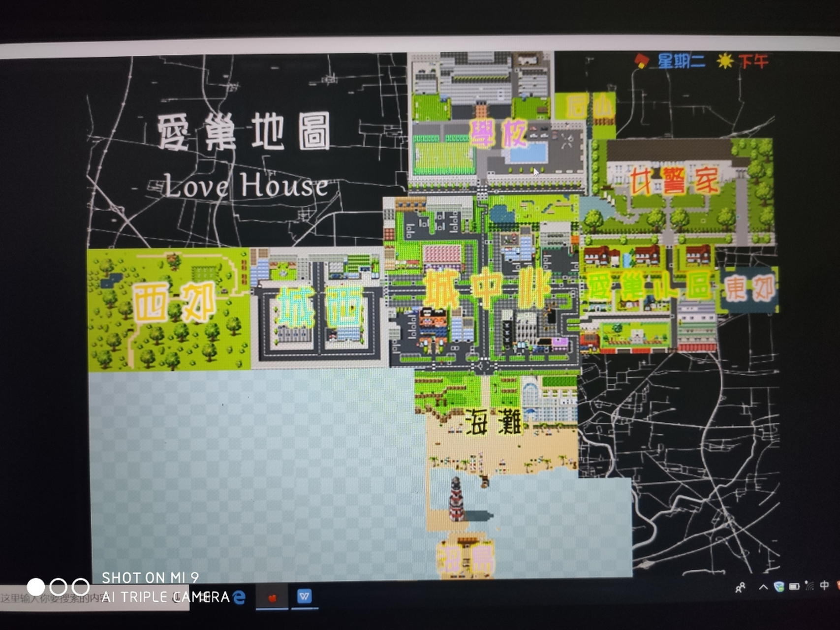Click the yellow sun icon beside 下午

click(726, 60)
